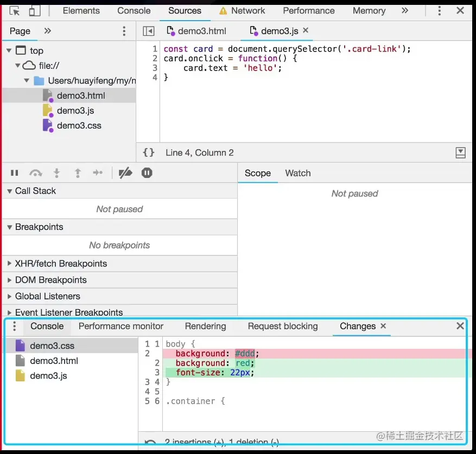Click the .container selector in the diff
The width and height of the screenshot is (476, 454).
pyautogui.click(x=191, y=401)
